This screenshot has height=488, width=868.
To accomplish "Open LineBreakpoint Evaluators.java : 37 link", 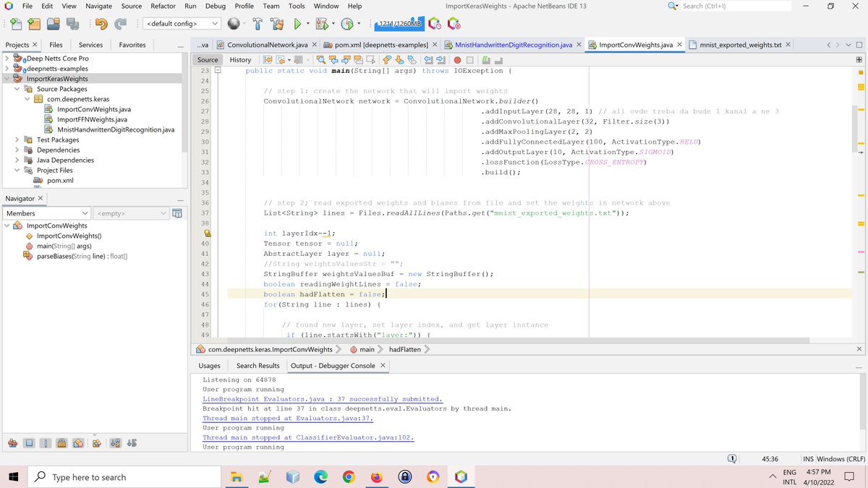I will pos(323,399).
